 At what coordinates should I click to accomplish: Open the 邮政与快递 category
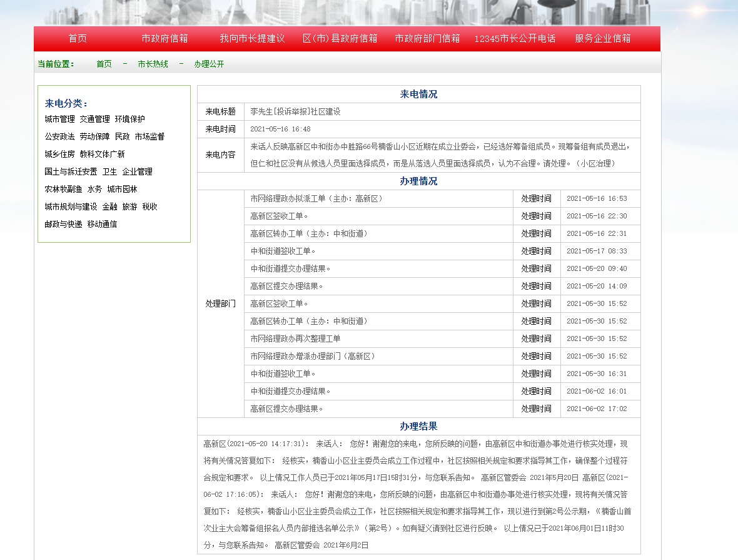pyautogui.click(x=64, y=224)
